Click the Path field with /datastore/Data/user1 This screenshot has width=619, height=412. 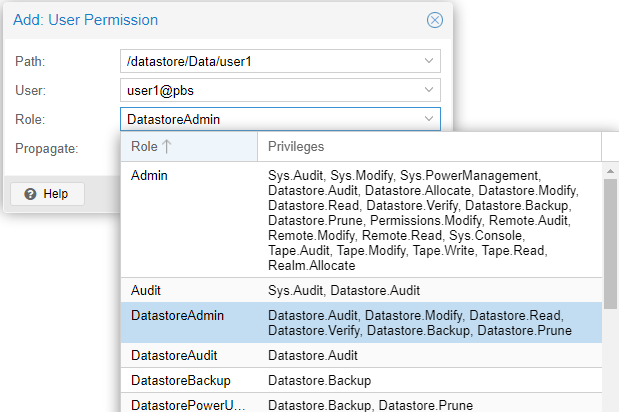pos(280,61)
